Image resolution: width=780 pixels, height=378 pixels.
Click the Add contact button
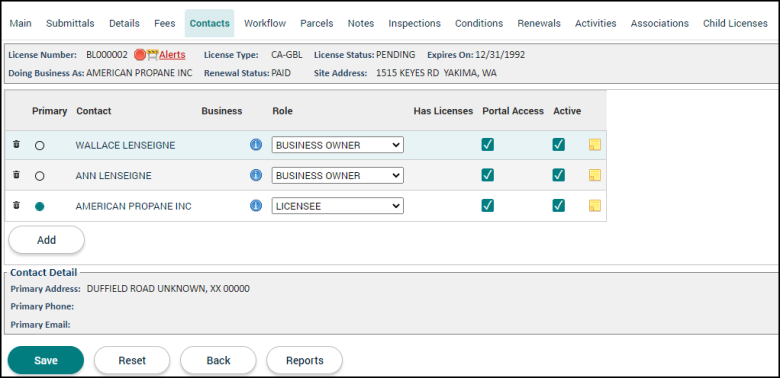(47, 240)
